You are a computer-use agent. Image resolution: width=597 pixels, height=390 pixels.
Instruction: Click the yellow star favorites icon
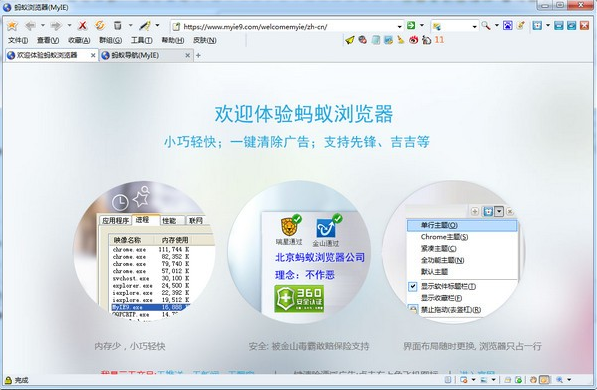12,26
